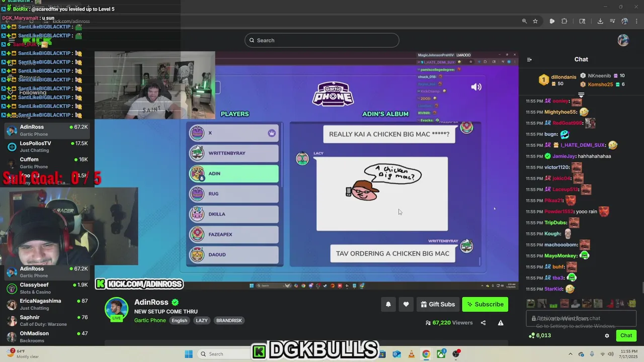Click the Windows taskbar search box
Image resolution: width=644 pixels, height=362 pixels.
pyautogui.click(x=224, y=354)
